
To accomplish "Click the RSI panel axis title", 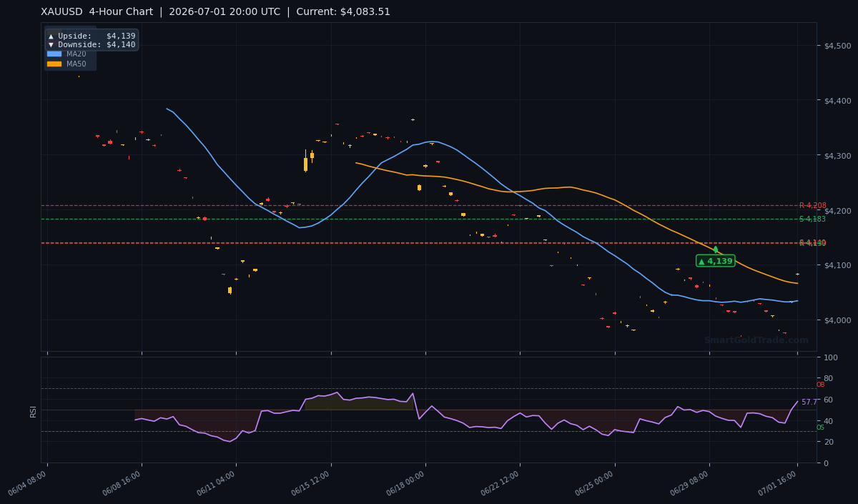I will 33,411.
